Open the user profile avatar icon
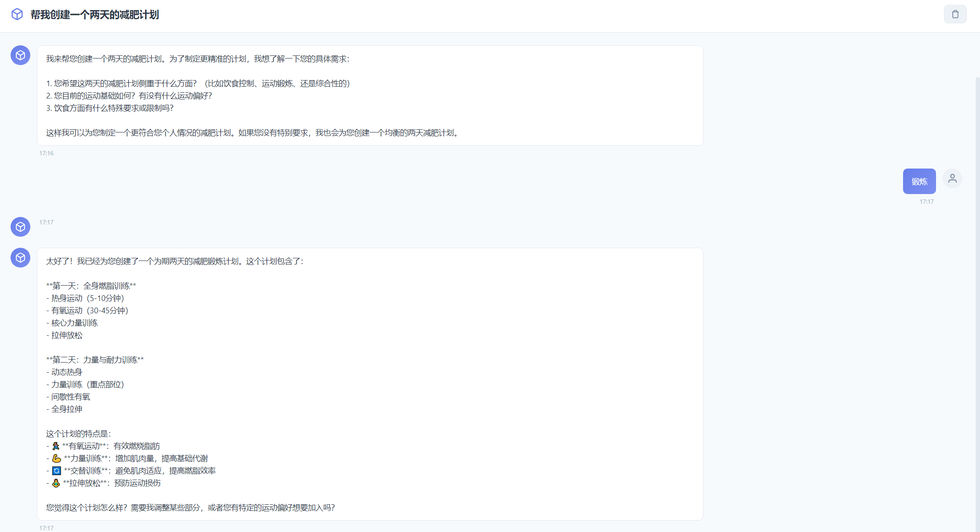Screen dimensions: 980x532 tap(952, 179)
